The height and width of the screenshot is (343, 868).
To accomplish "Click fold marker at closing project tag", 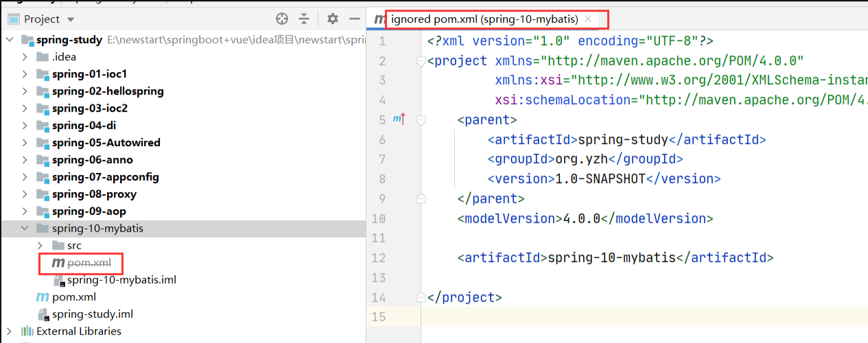I will click(421, 298).
